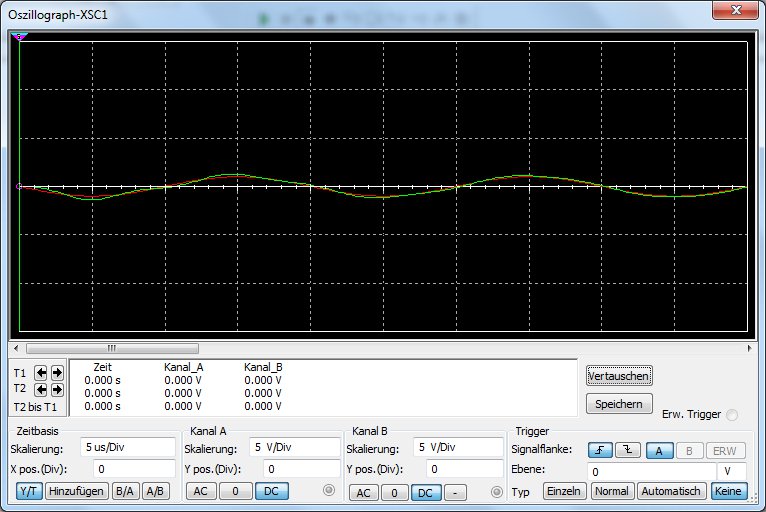Click the Zeitbasis Skalierung field

(128, 447)
